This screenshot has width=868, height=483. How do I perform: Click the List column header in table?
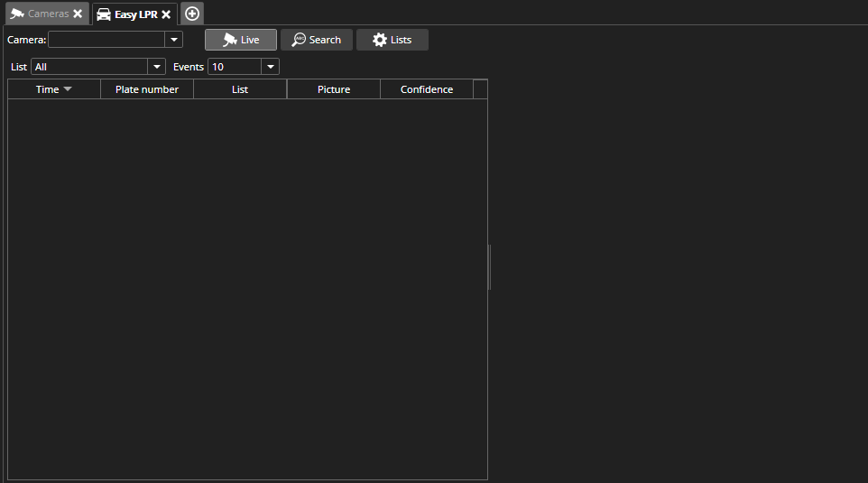240,89
